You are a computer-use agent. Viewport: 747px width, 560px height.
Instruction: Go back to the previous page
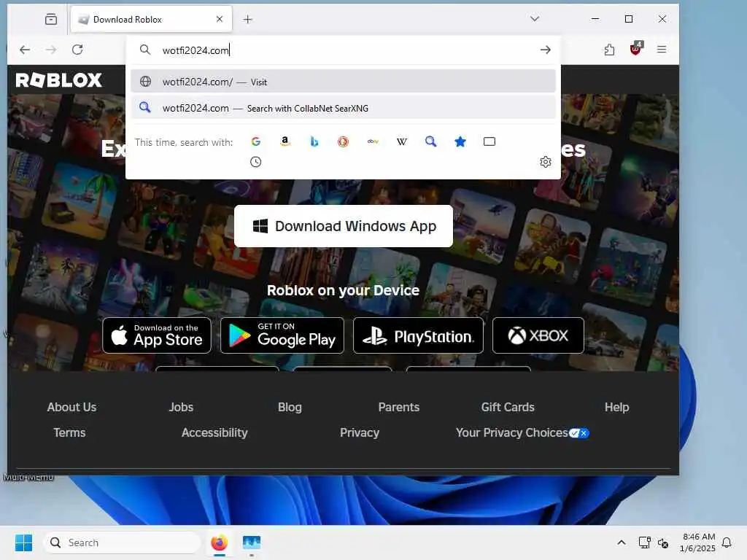pyautogui.click(x=25, y=50)
